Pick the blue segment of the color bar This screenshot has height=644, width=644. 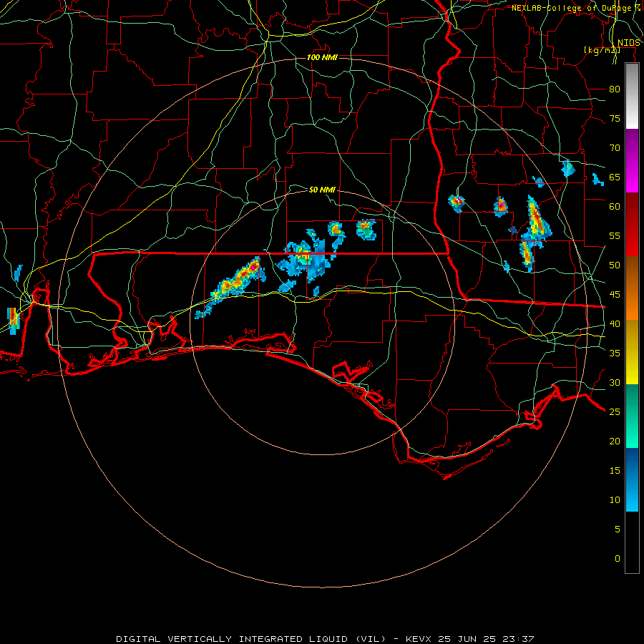(x=632, y=479)
